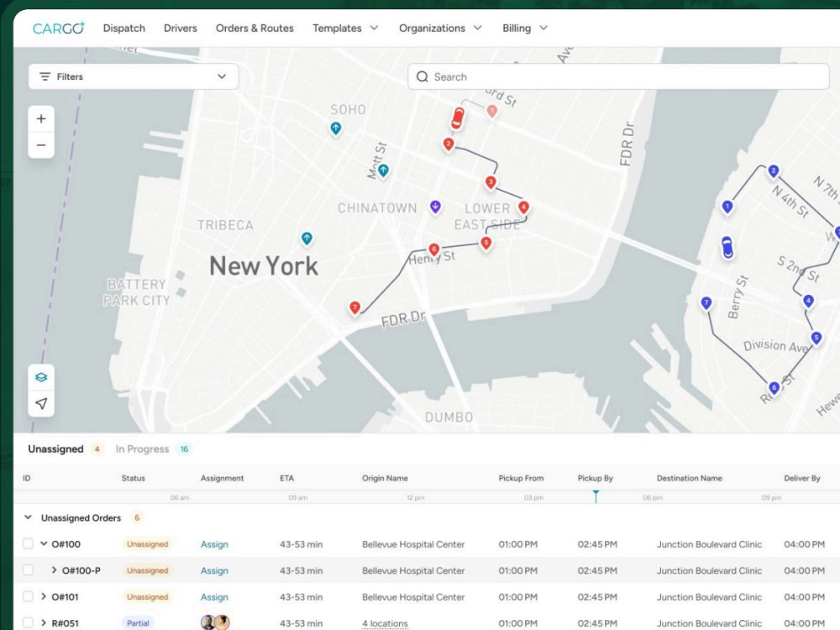The height and width of the screenshot is (630, 840).
Task: Open map layers control
Action: tap(41, 377)
